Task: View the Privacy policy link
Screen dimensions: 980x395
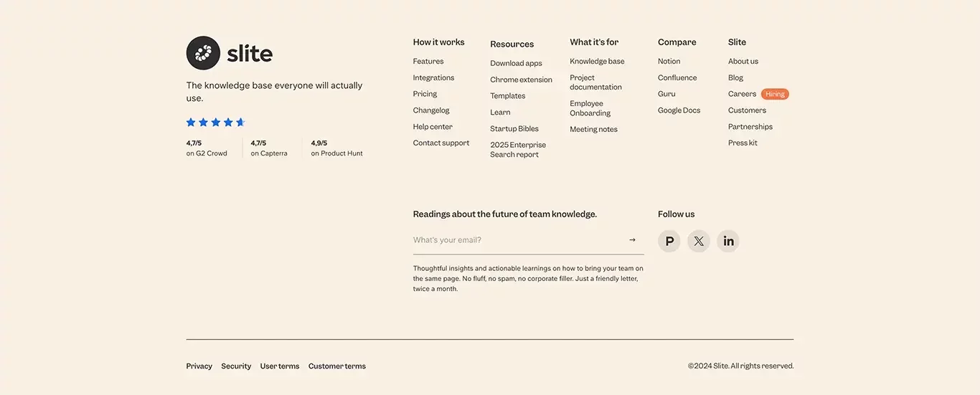Action: coord(199,366)
